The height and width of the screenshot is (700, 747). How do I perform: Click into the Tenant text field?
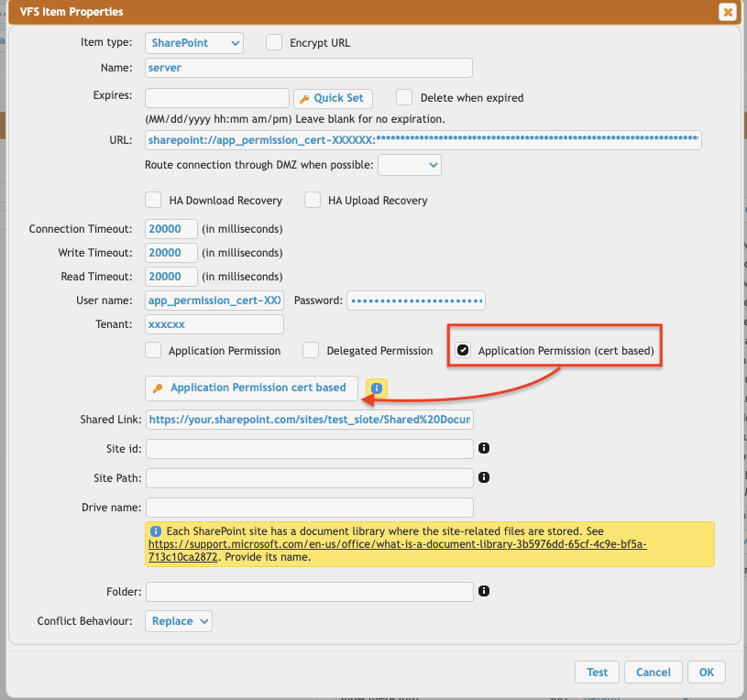[214, 324]
